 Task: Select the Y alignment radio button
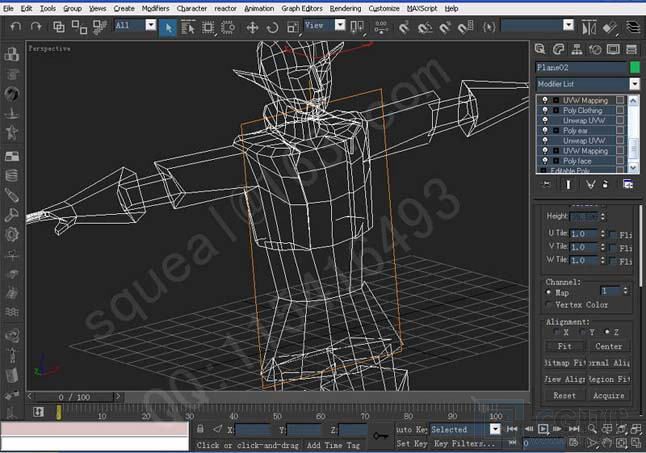pyautogui.click(x=582, y=332)
